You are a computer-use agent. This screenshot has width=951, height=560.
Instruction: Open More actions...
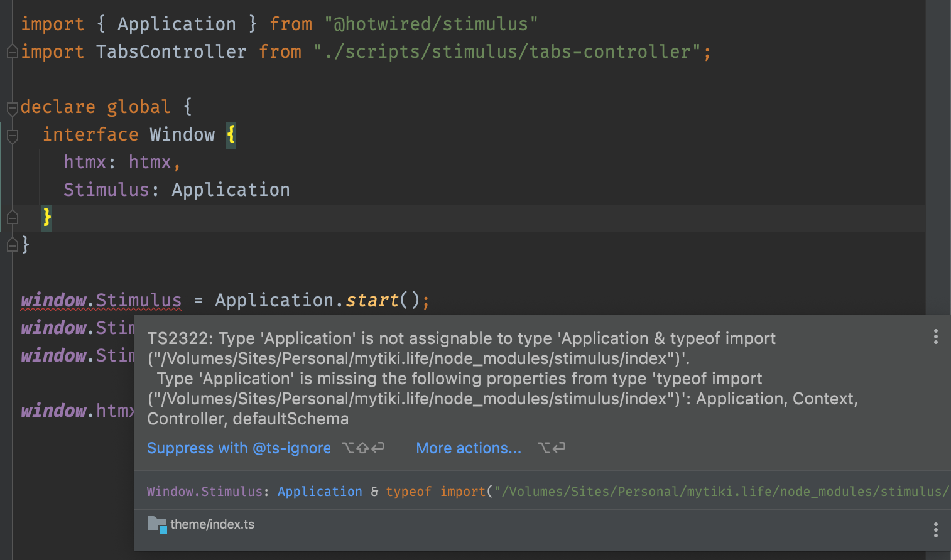tap(468, 448)
